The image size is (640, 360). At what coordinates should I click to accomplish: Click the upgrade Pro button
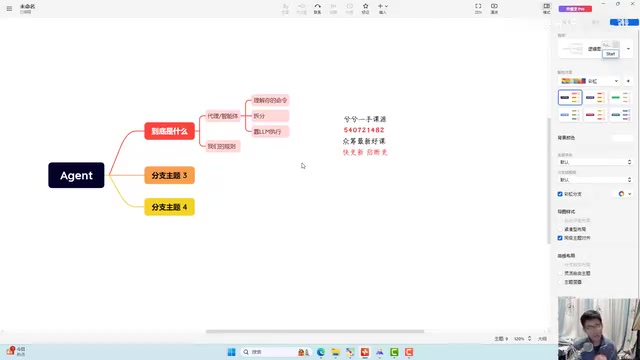(575, 9)
